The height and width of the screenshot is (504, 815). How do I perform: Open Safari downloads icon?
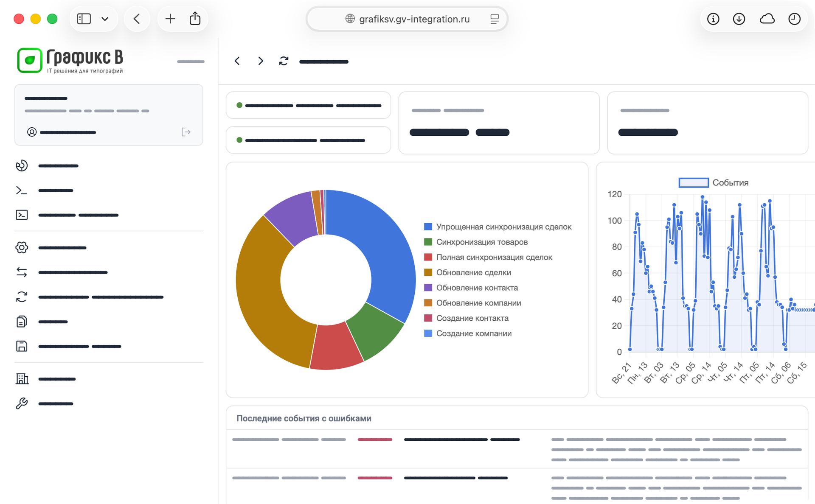(x=739, y=19)
